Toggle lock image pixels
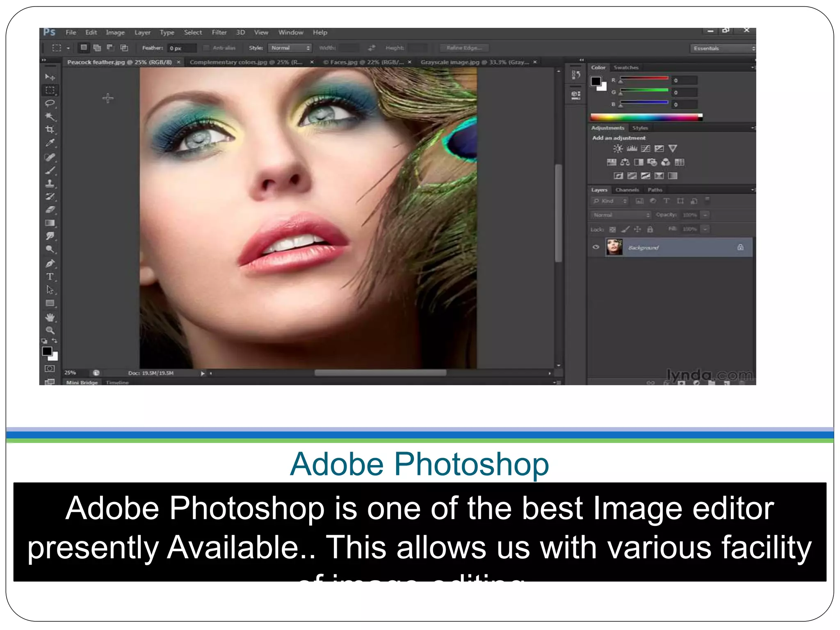Viewport: 840px width, 630px height. 625,229
